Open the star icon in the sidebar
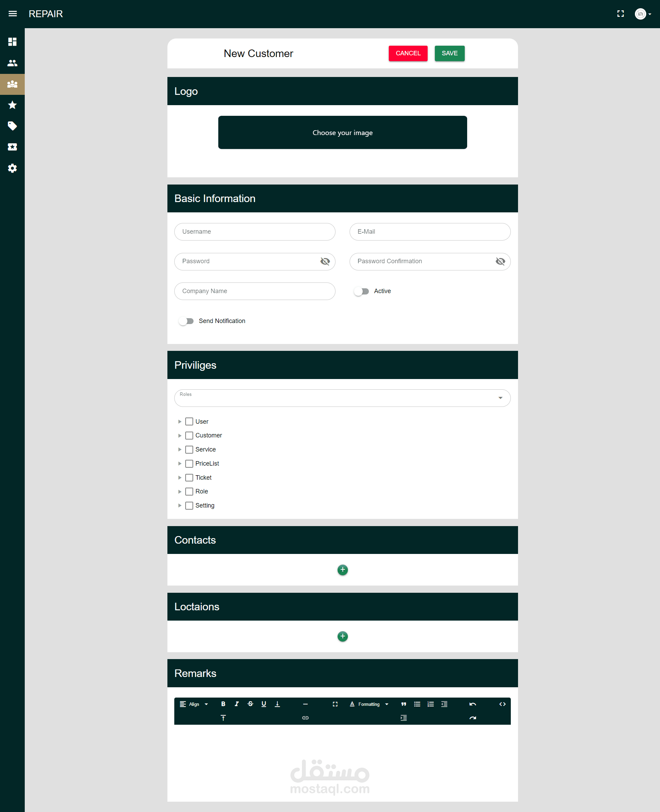Screen dimensions: 660x812 click(x=12, y=105)
